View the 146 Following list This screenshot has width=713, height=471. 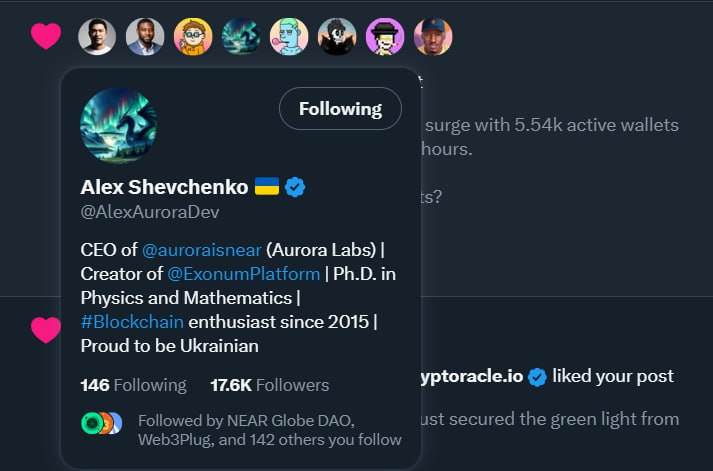point(133,385)
